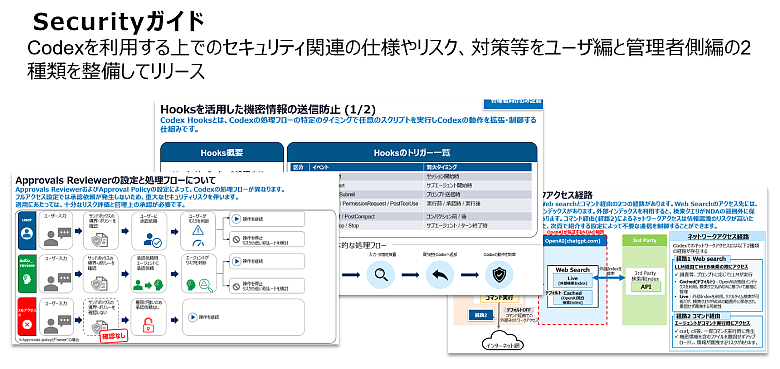Click the Cached index box

(x=573, y=296)
